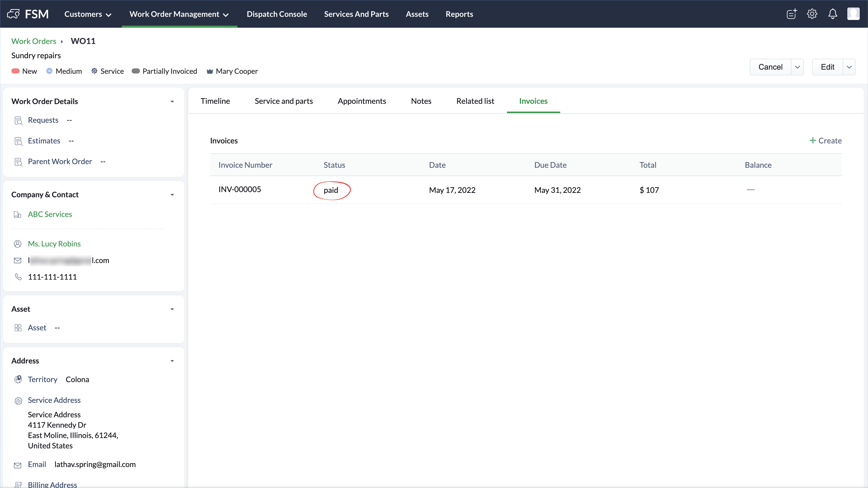Open the Work Orders breadcrumb link
The height and width of the screenshot is (488, 868).
tap(34, 41)
